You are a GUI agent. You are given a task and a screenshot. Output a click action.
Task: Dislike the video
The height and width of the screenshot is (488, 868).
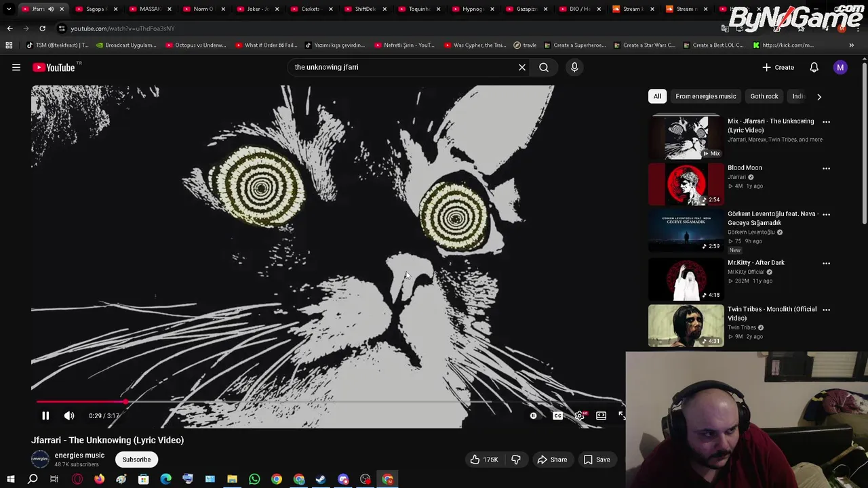516,460
